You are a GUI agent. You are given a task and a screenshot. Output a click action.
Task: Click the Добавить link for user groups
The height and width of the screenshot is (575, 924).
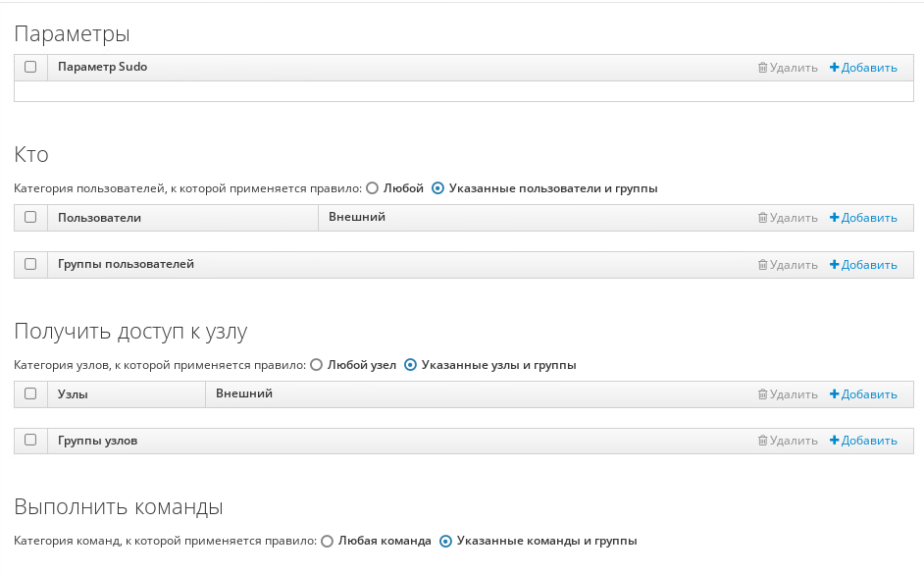point(868,264)
